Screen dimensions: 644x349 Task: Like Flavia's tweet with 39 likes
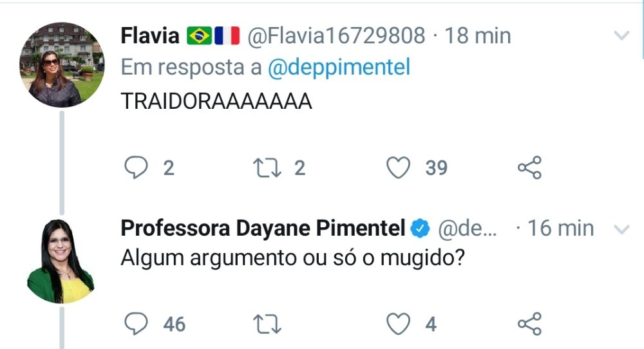click(x=399, y=168)
